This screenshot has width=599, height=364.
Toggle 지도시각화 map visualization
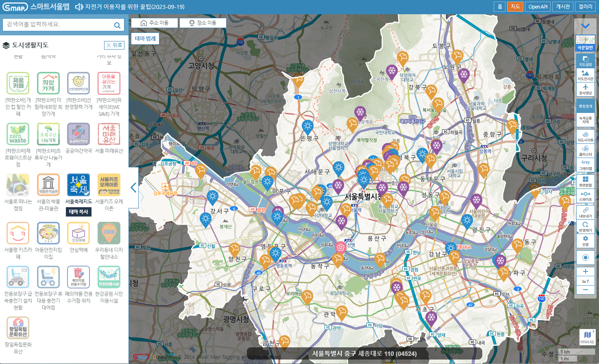tap(585, 136)
